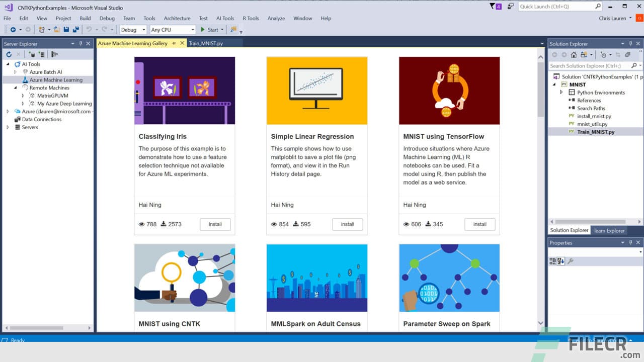The height and width of the screenshot is (362, 644).
Task: Click the Undo icon in the toolbar
Action: [x=89, y=30]
